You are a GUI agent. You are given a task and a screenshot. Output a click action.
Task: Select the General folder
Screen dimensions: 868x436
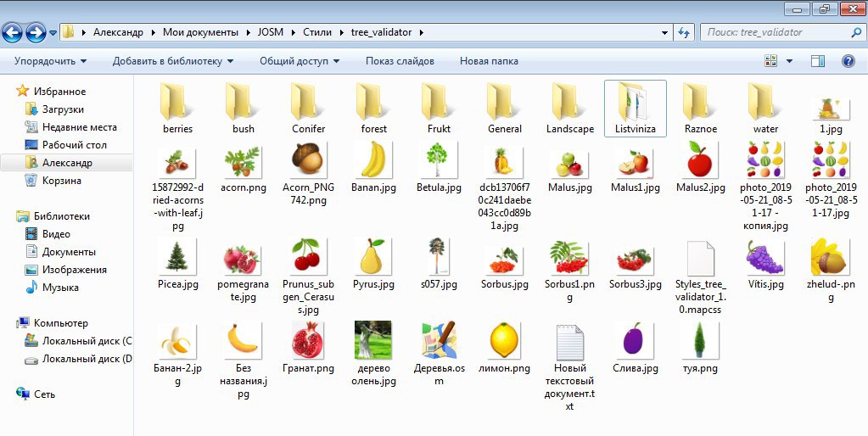(504, 109)
